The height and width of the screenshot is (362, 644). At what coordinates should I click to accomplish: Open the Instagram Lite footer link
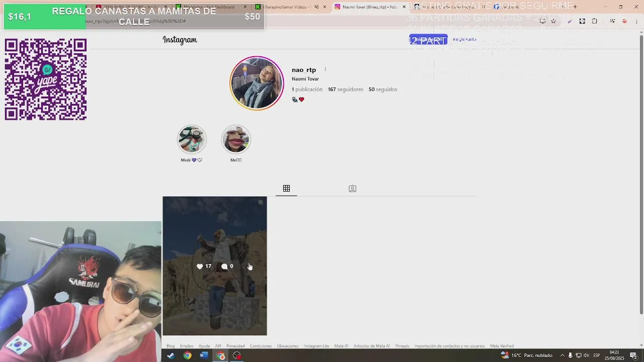[x=316, y=346]
